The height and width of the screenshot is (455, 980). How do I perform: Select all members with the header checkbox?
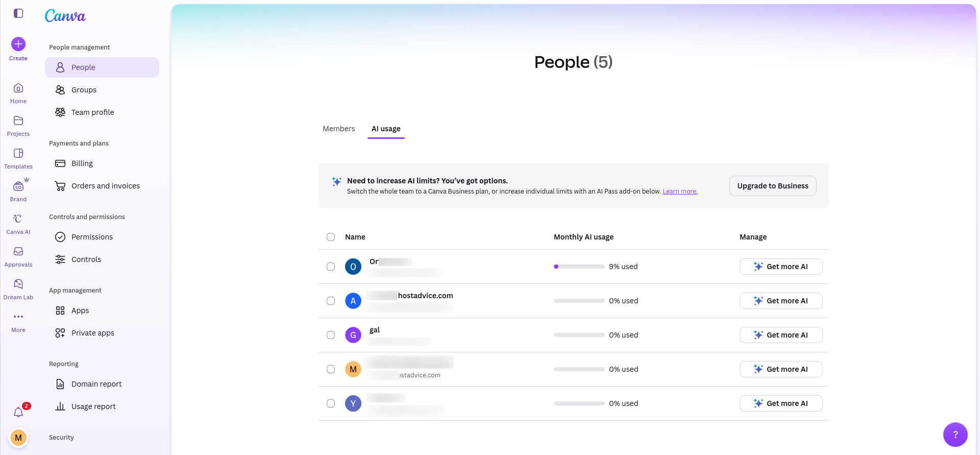pyautogui.click(x=331, y=237)
